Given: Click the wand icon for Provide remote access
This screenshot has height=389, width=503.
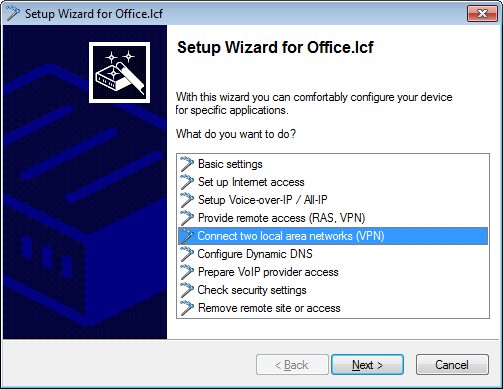Looking at the screenshot, I should pyautogui.click(x=187, y=218).
